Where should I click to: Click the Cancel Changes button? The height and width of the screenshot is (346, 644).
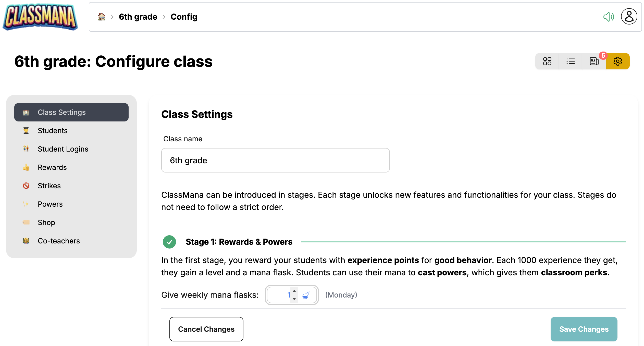point(206,329)
